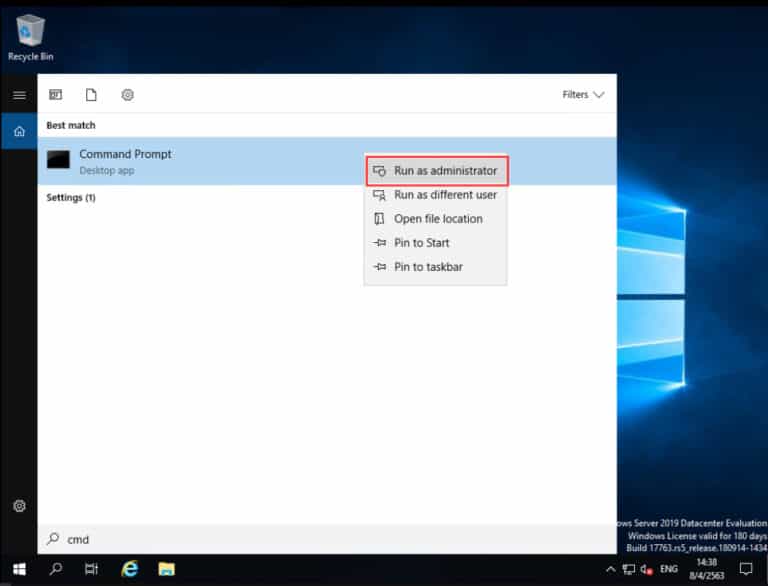Image resolution: width=768 pixels, height=586 pixels.
Task: Select Pin to taskbar
Action: tap(435, 267)
